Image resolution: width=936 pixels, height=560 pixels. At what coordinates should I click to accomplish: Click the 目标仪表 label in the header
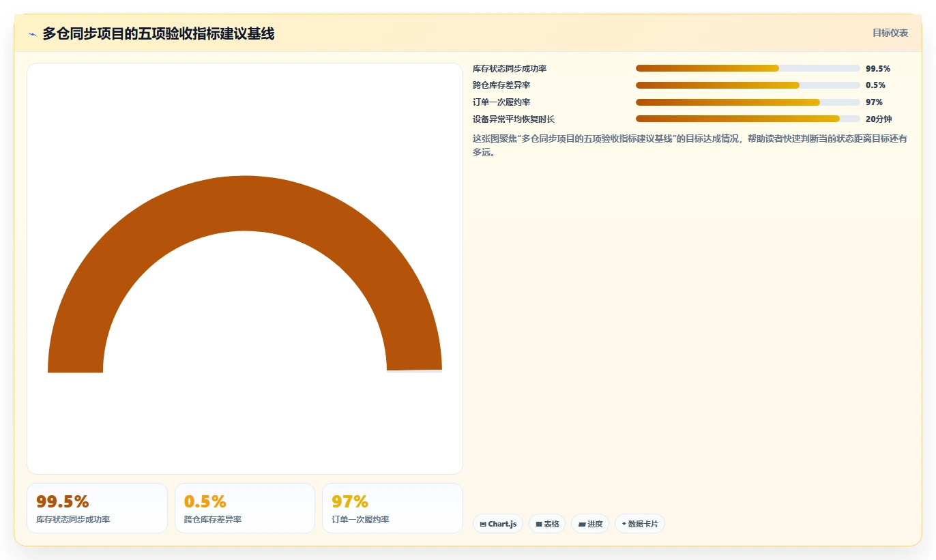(890, 33)
